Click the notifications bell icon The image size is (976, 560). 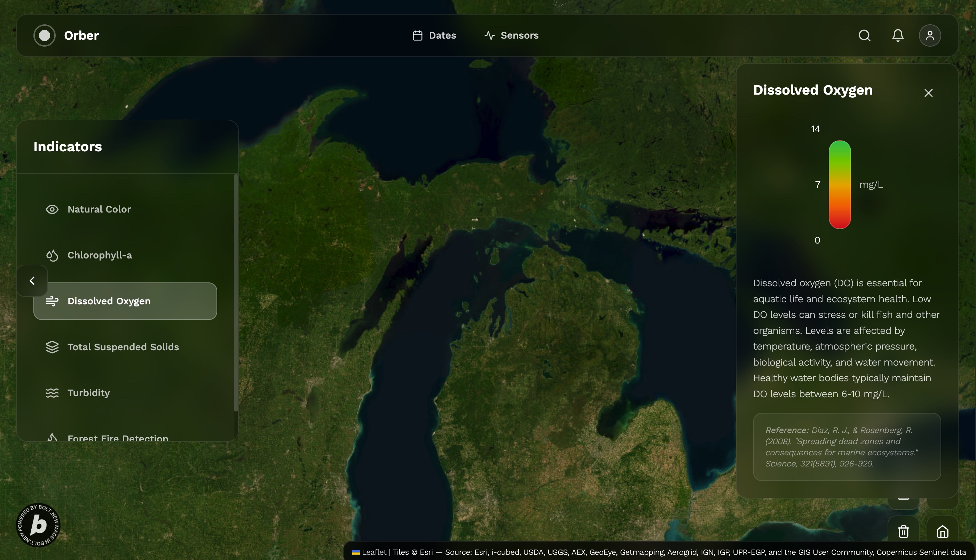pyautogui.click(x=897, y=35)
